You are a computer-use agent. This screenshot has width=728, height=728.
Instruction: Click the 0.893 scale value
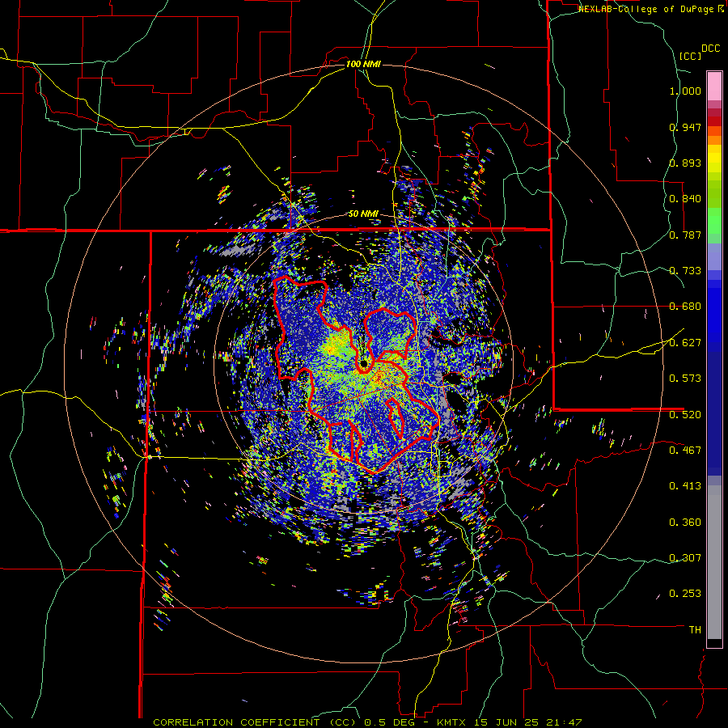point(685,163)
